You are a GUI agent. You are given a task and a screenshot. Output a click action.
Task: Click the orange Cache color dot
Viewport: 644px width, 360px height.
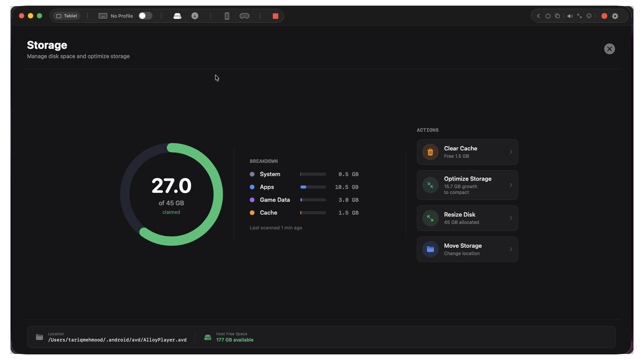tap(252, 213)
